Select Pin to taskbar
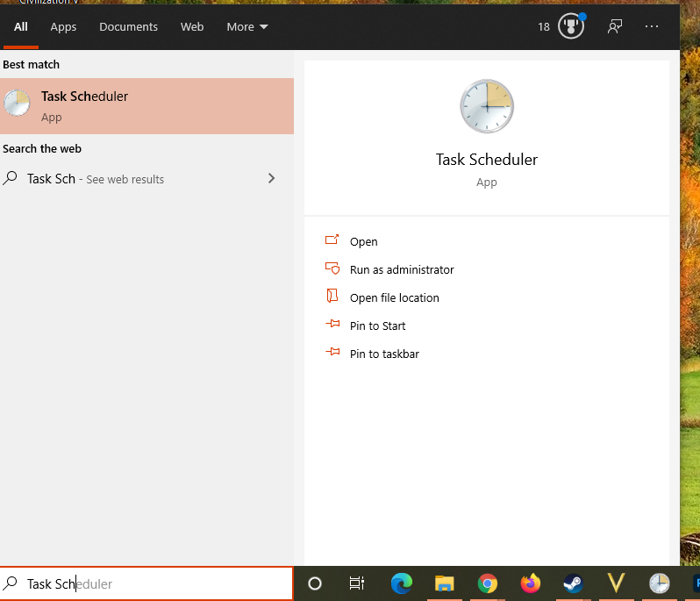Screen dimensions: 700x601 (x=384, y=354)
